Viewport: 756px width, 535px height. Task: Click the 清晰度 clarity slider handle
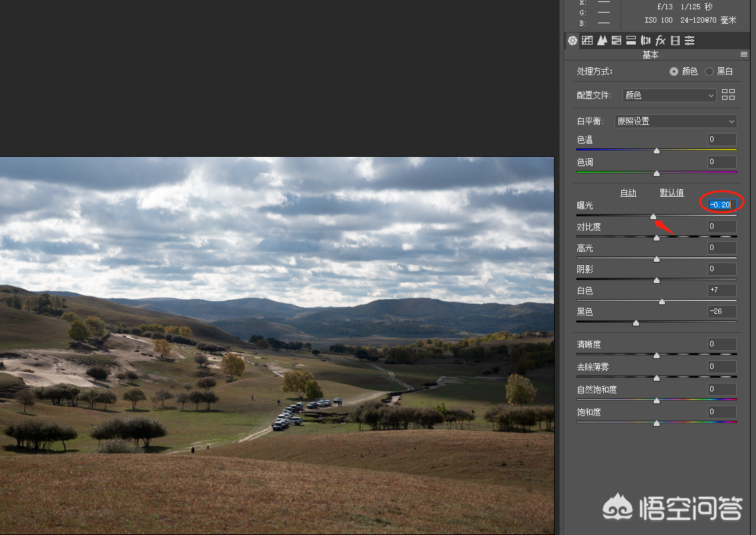point(656,356)
